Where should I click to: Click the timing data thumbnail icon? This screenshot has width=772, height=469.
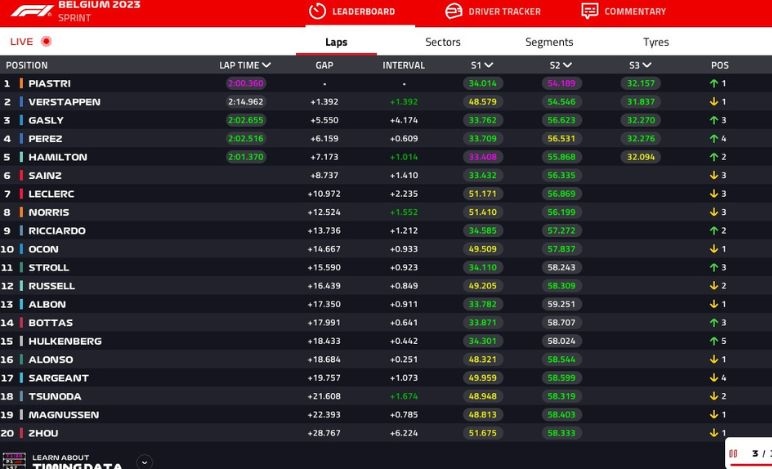pyautogui.click(x=15, y=462)
